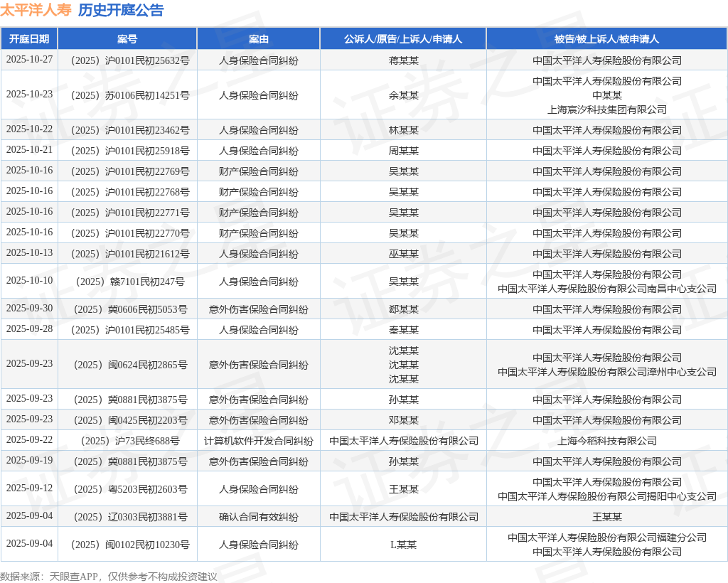
Task: Click case number 沪0101民初22771号
Action: point(131,213)
